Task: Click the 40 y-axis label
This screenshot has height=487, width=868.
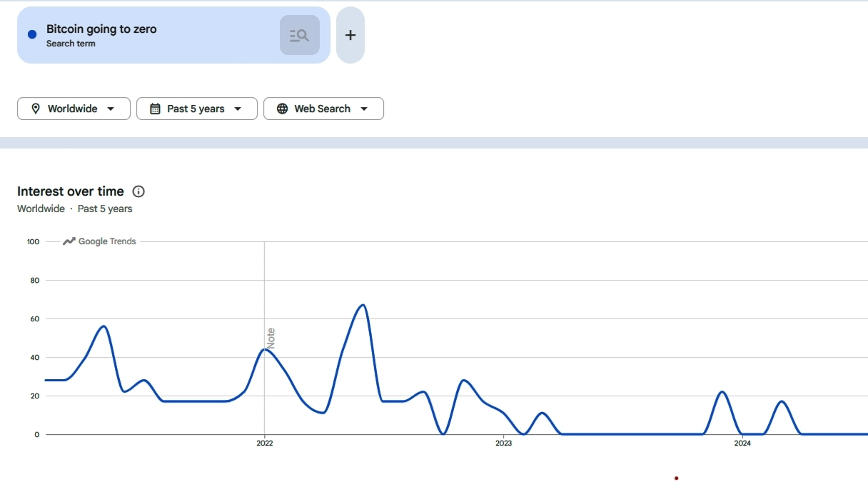Action: tap(35, 358)
